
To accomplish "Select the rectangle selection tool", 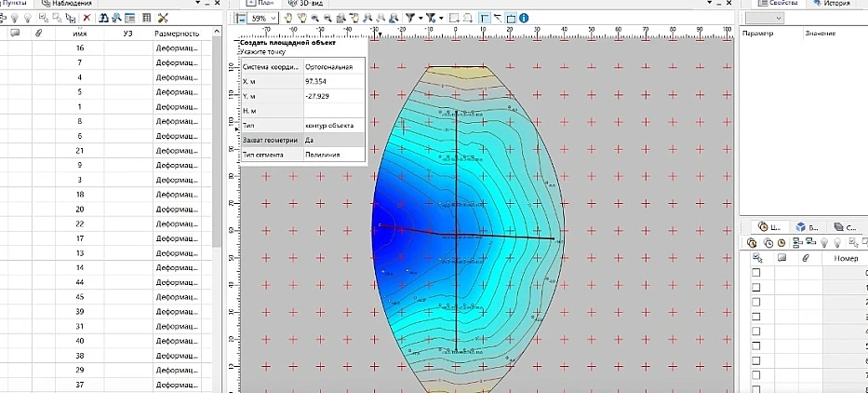I will click(x=453, y=18).
